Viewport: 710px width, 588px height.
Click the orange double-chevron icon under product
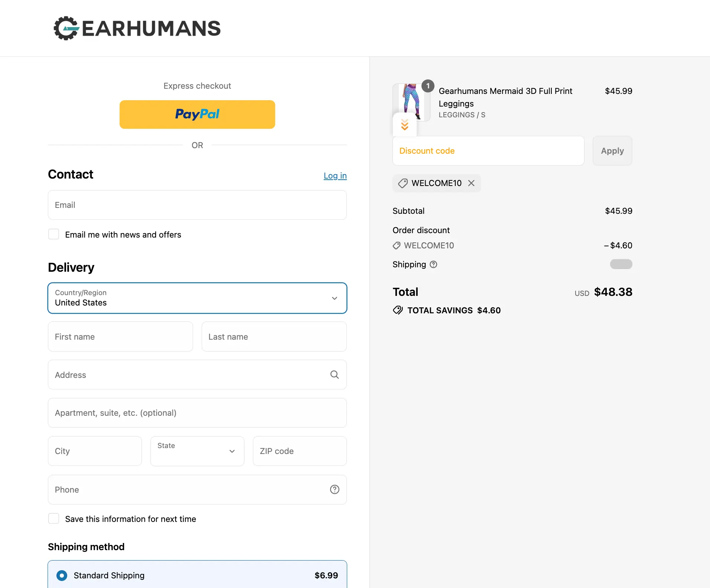pos(404,125)
